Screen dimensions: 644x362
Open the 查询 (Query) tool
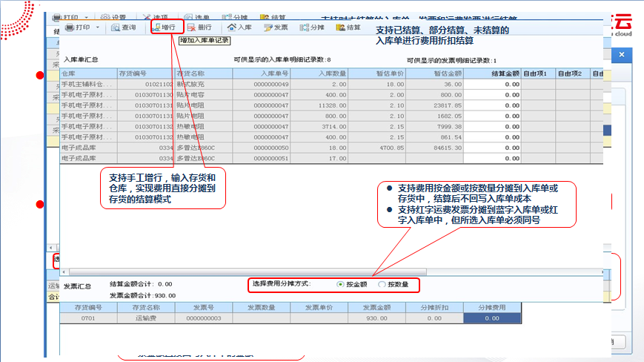[x=123, y=27]
